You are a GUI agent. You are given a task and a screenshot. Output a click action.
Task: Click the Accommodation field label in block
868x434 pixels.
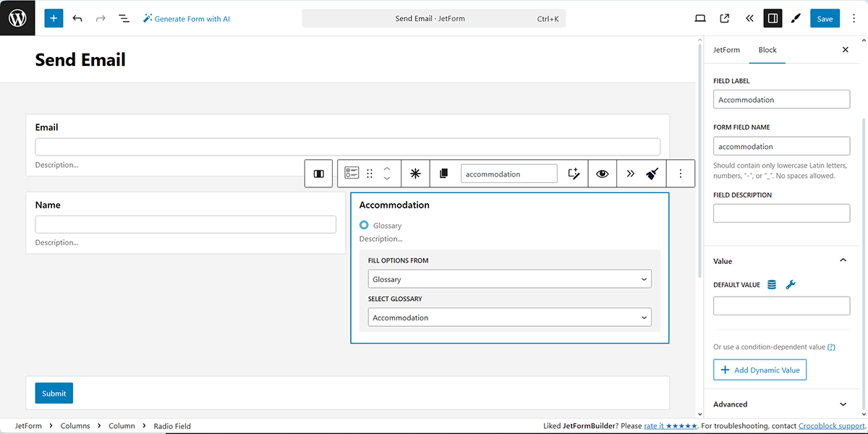[394, 205]
